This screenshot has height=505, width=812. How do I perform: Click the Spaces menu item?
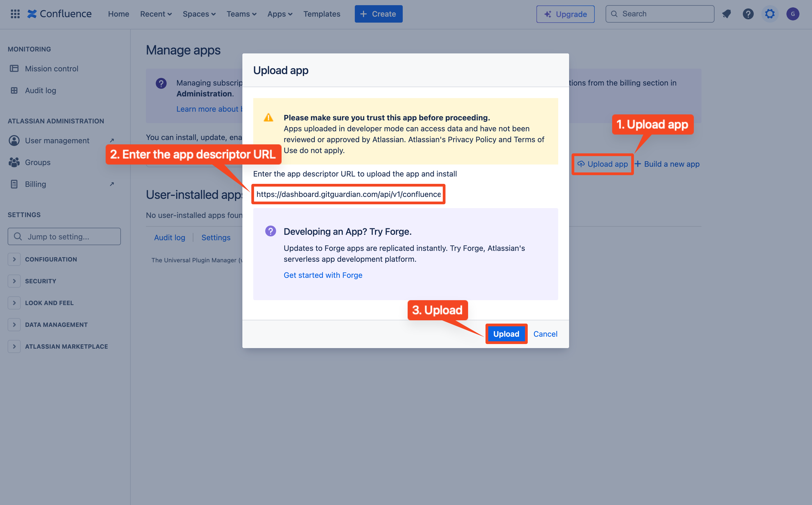pos(198,13)
